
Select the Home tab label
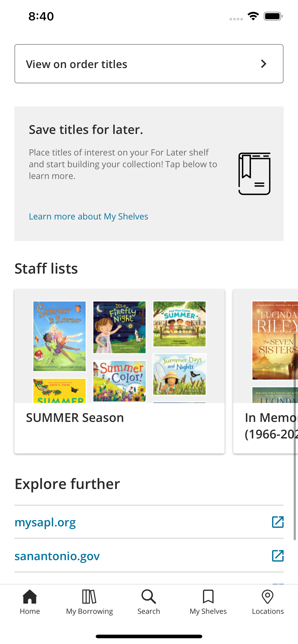point(30,611)
